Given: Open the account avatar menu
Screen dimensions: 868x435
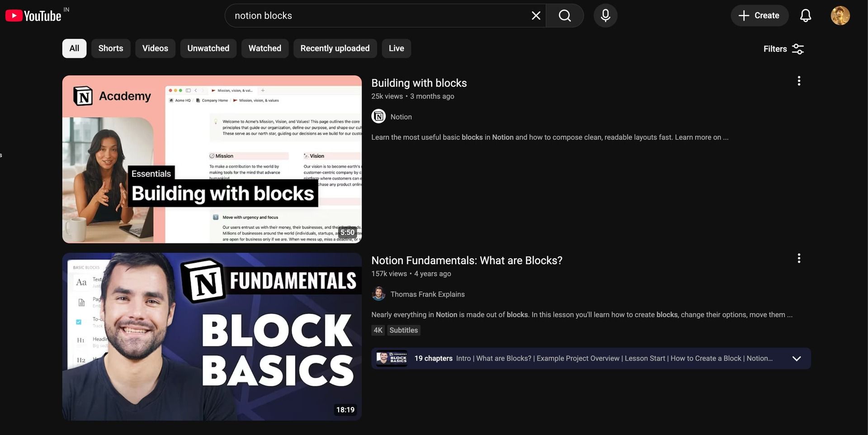Looking at the screenshot, I should coord(840,16).
